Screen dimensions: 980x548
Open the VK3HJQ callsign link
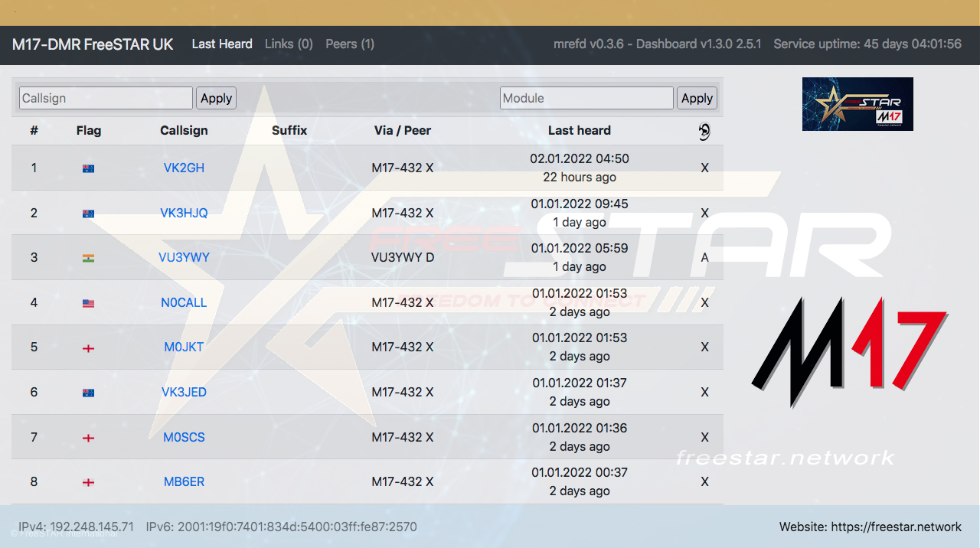pos(184,214)
